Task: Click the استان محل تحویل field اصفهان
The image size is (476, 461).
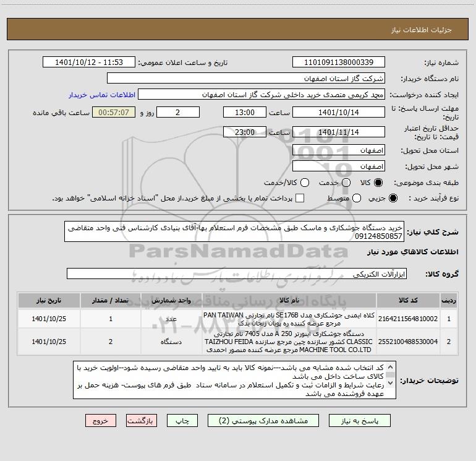Action: click(x=339, y=150)
